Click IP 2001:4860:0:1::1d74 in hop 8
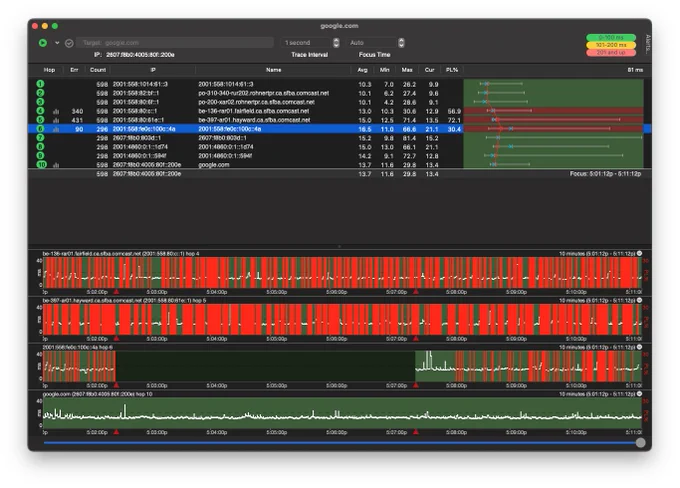680x488 pixels. [x=140, y=147]
